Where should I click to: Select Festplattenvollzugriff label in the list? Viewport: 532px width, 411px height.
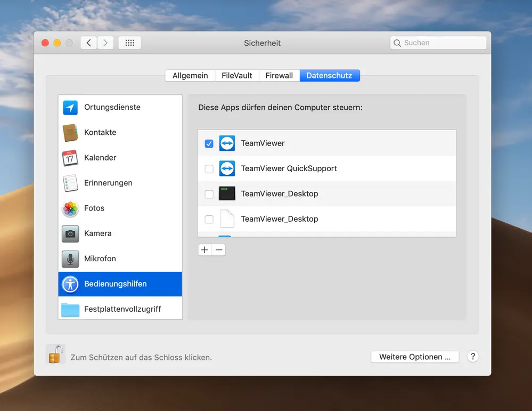click(x=122, y=309)
